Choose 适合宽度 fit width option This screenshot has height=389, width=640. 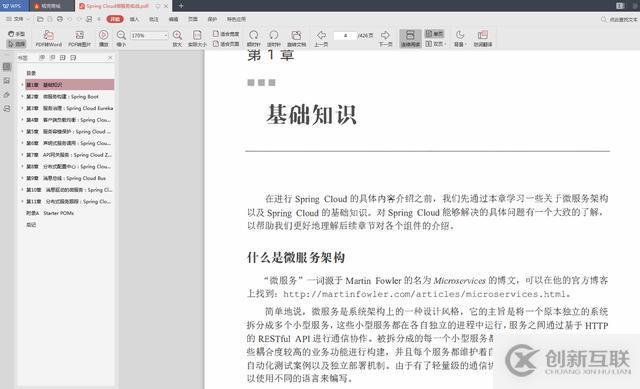[226, 34]
